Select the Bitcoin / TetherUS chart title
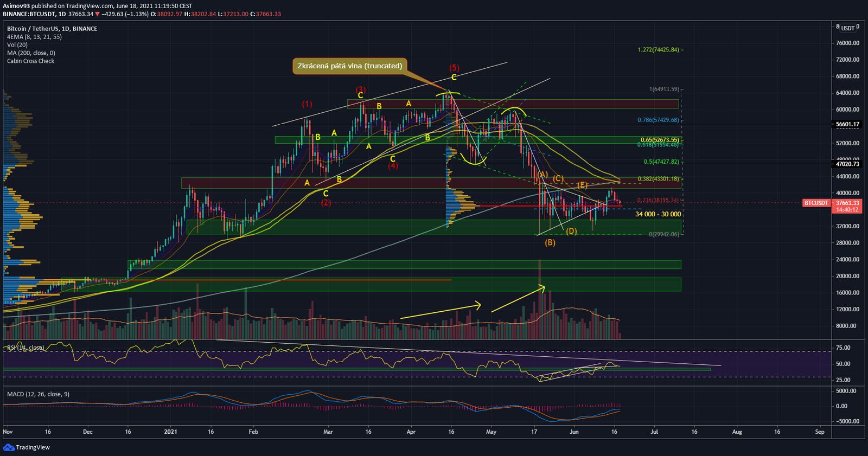This screenshot has width=868, height=456. coord(52,29)
